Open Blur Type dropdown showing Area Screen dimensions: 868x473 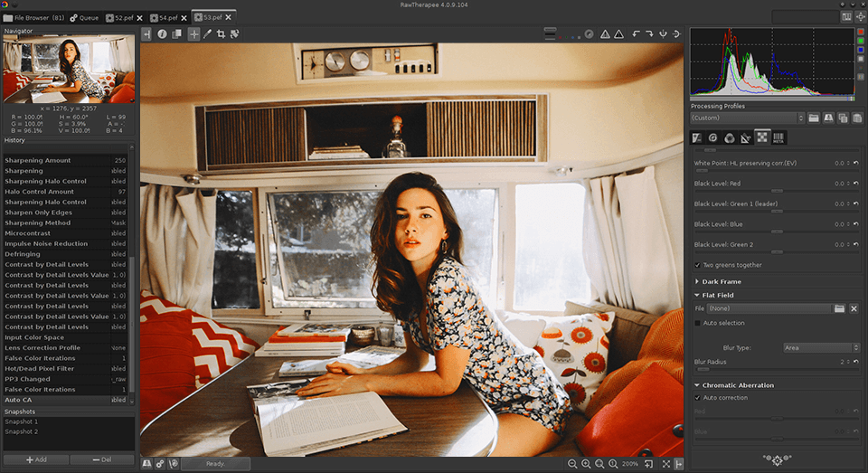click(821, 348)
